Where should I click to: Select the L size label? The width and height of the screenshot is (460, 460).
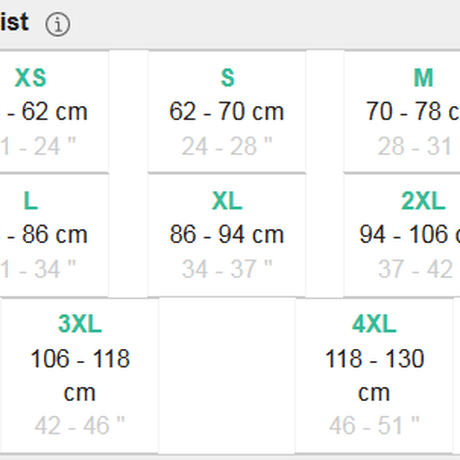click(31, 201)
